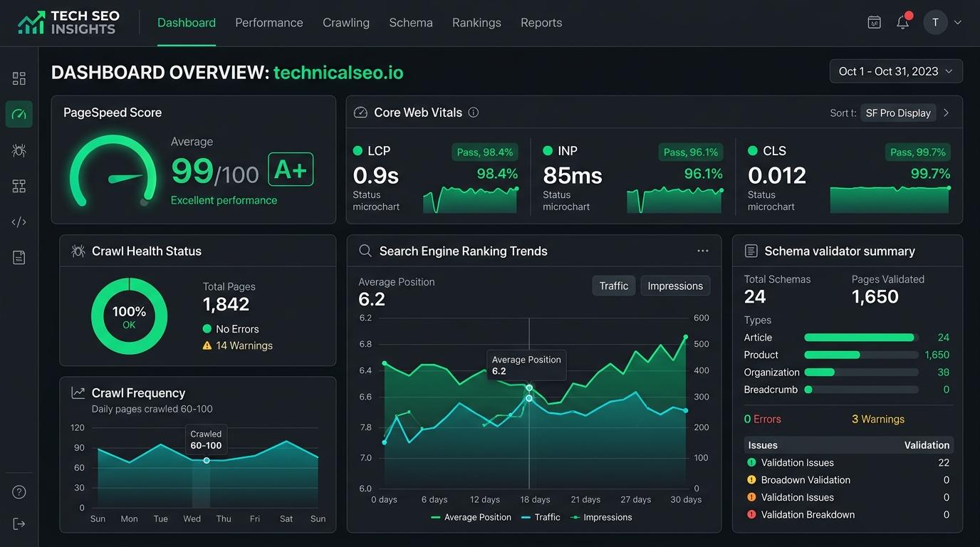Click the Issues column header

pos(763,445)
